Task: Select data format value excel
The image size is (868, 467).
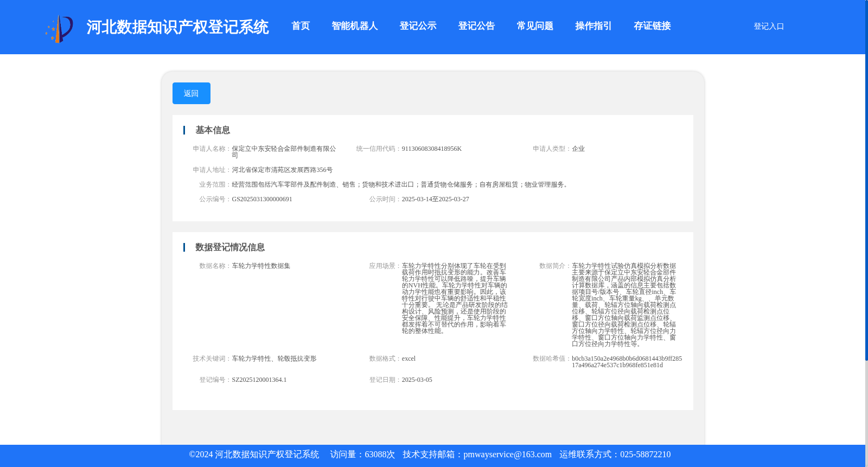Action: click(409, 359)
